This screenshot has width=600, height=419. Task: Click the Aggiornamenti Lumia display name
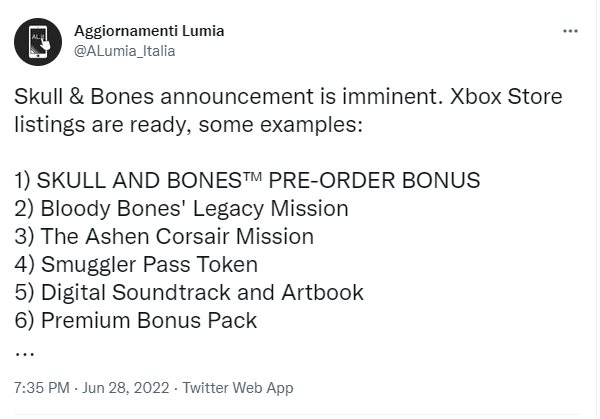(149, 31)
